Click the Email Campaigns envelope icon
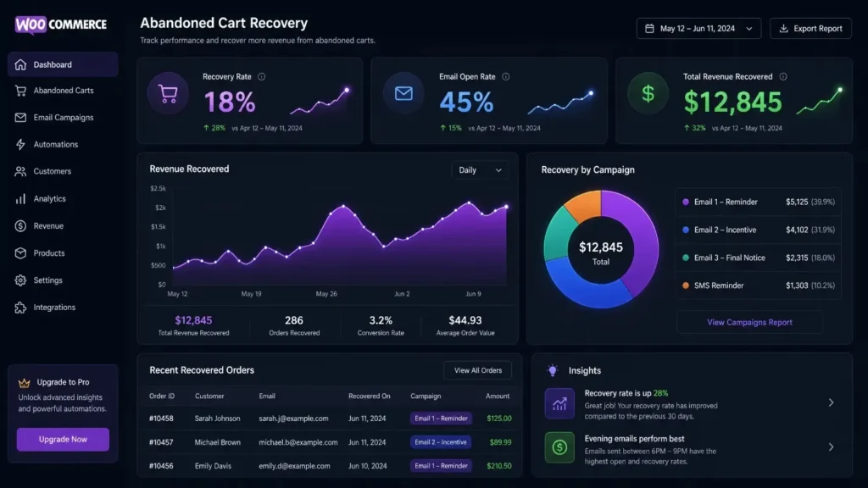 (20, 117)
